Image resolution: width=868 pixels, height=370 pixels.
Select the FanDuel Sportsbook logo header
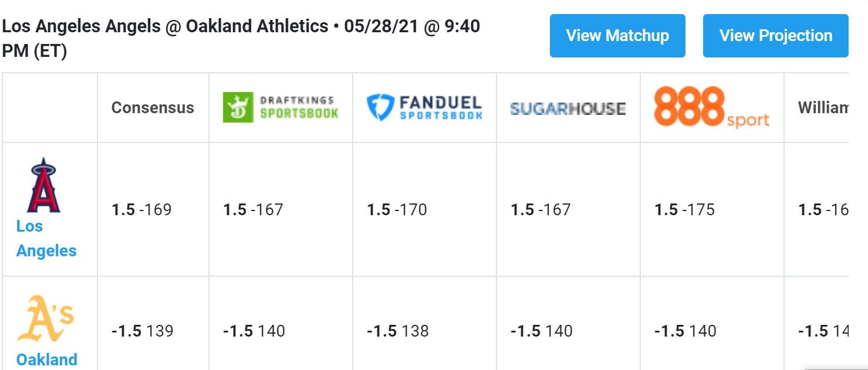click(424, 107)
